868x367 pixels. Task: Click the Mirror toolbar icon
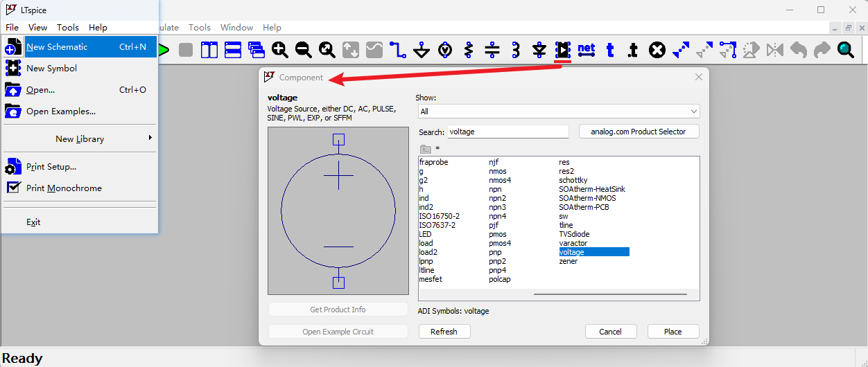click(775, 50)
